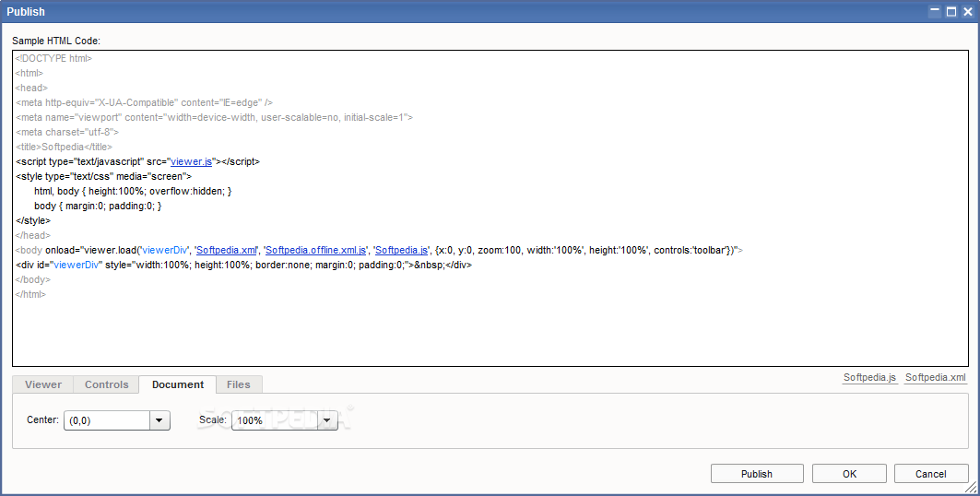This screenshot has width=980, height=496.
Task: Click the 'body { margin:0; padding:0; }' line
Action: (x=98, y=206)
